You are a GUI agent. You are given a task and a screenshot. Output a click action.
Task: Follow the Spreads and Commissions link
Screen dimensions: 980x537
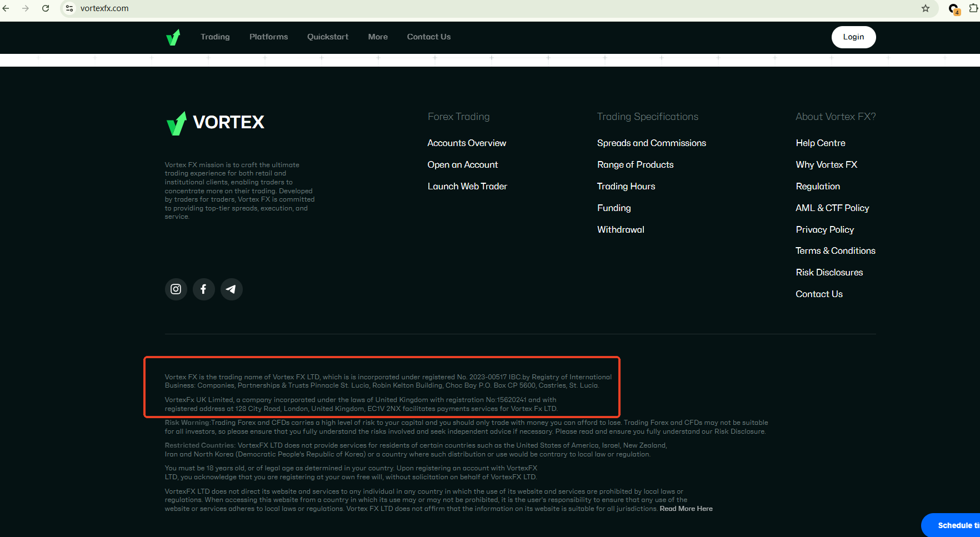tap(651, 143)
